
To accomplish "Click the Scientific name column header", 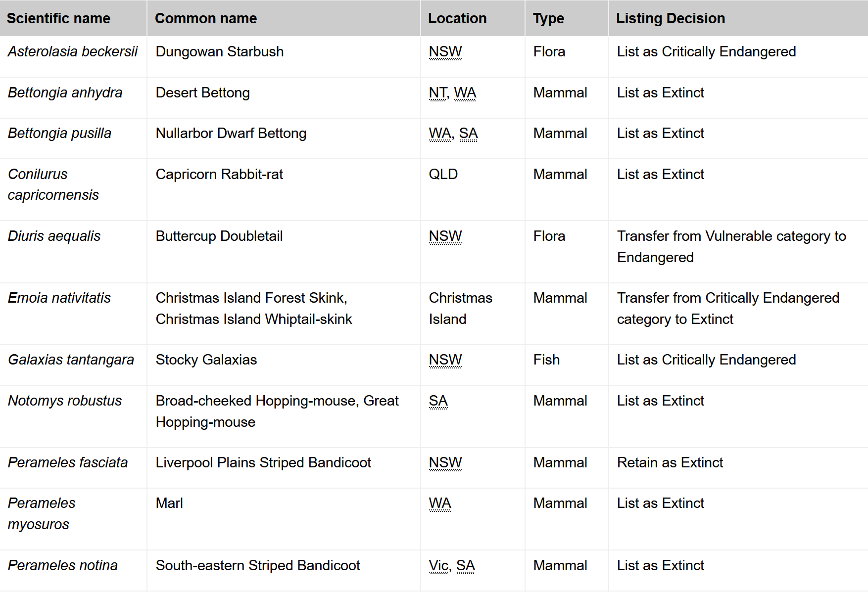I will (58, 18).
